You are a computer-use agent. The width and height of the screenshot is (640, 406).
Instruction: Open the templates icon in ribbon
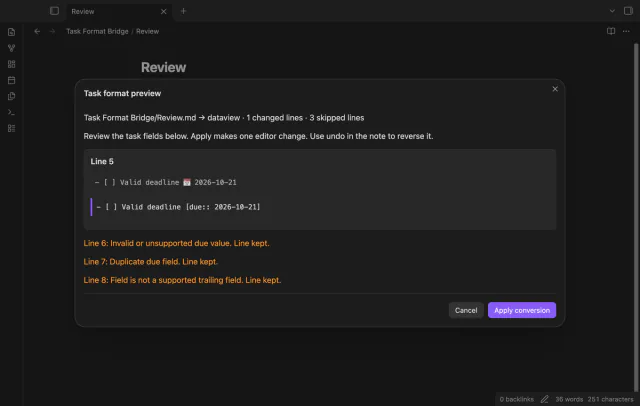click(x=11, y=96)
